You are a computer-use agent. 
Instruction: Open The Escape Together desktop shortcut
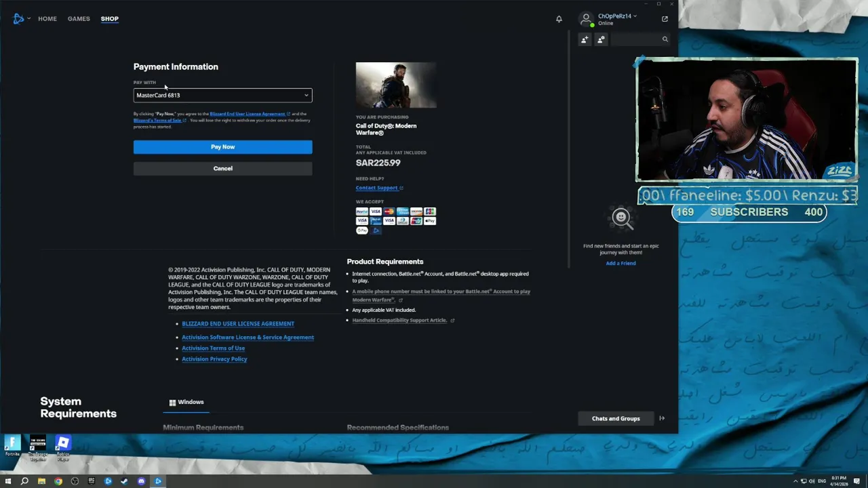click(38, 448)
